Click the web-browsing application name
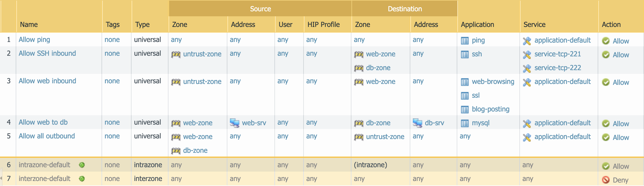The width and height of the screenshot is (644, 186). click(493, 82)
